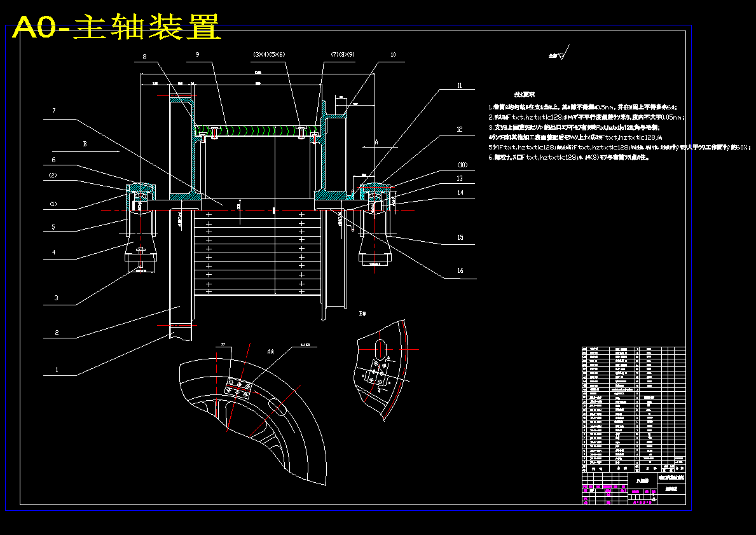
Task: Click the yellow 'A0-主轴装置' drawing title
Action: click(116, 27)
